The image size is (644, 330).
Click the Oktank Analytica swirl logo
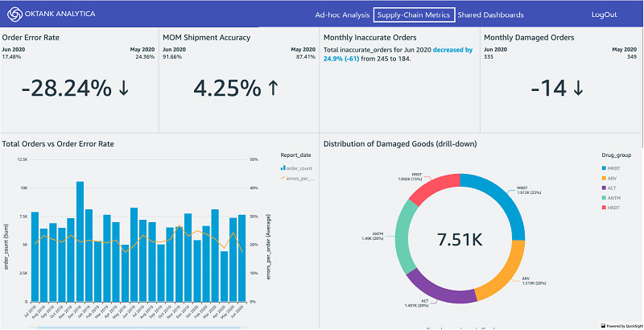click(x=14, y=14)
